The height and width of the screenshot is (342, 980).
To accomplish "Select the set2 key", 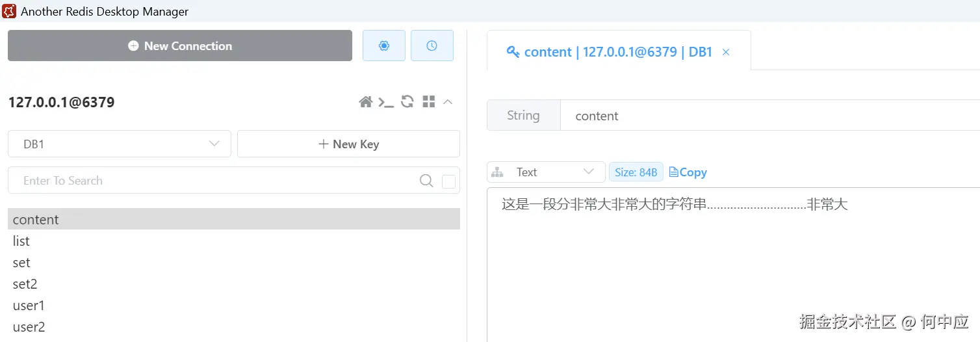I will pyautogui.click(x=234, y=283).
